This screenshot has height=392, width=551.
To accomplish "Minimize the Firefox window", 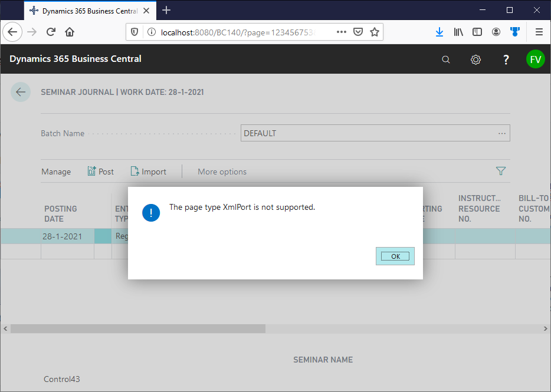I will (483, 10).
